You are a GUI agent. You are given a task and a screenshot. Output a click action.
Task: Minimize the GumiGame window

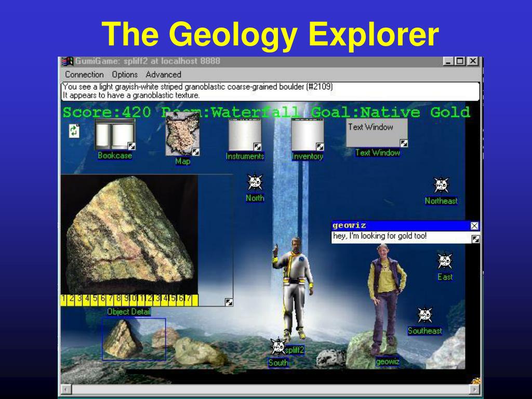point(448,61)
